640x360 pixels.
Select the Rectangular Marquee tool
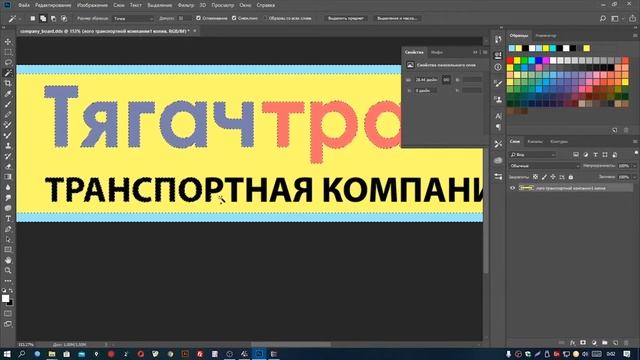8,52
